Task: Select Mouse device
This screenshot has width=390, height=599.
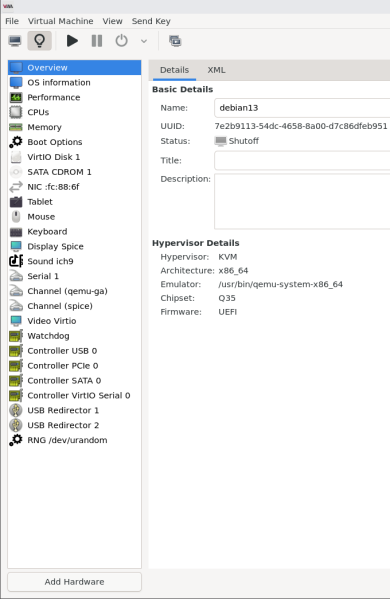Action: 74,217
